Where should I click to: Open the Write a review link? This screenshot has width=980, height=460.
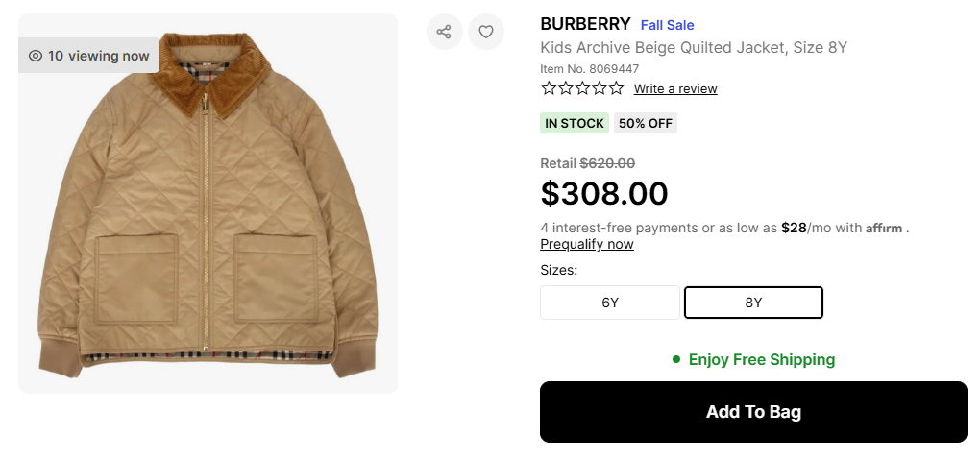(675, 89)
